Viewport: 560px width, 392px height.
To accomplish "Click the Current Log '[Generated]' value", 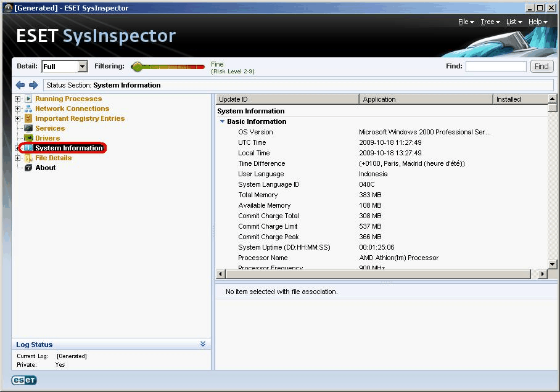I will click(x=72, y=356).
